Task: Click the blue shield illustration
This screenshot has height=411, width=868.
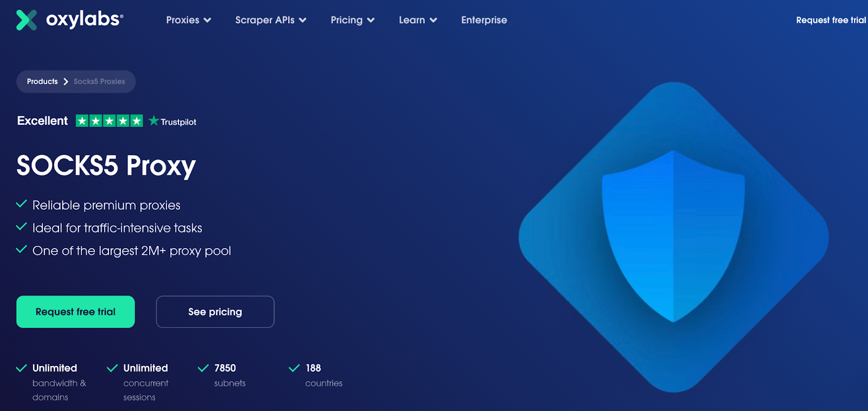Action: coord(673,237)
